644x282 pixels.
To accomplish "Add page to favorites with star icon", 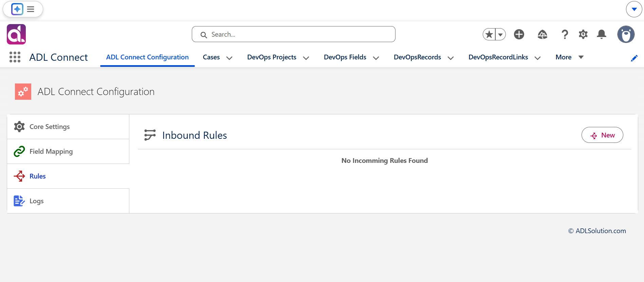I will tap(489, 34).
